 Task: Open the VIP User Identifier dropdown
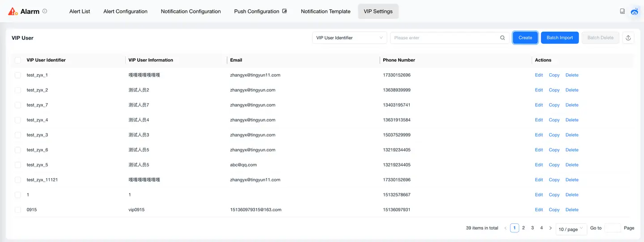tap(350, 38)
